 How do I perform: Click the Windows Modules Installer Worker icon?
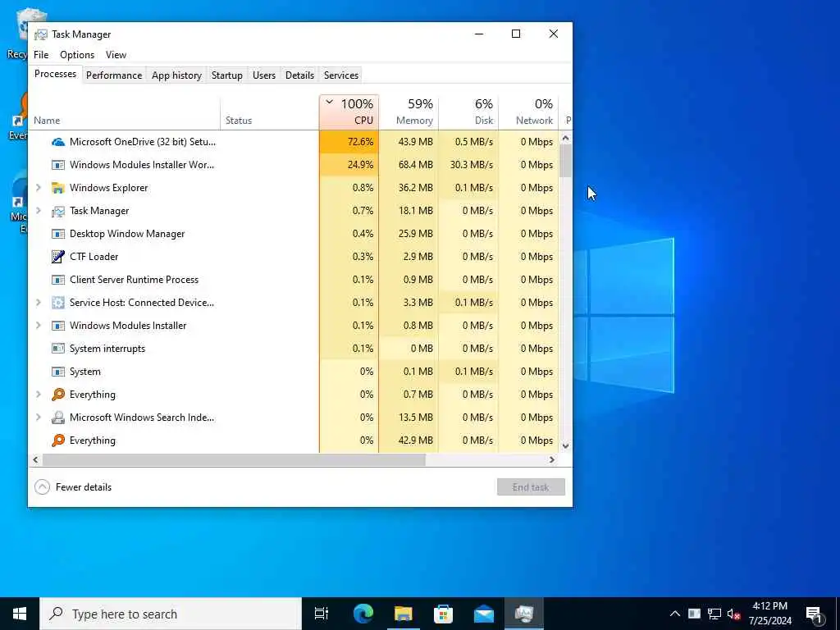[58, 165]
